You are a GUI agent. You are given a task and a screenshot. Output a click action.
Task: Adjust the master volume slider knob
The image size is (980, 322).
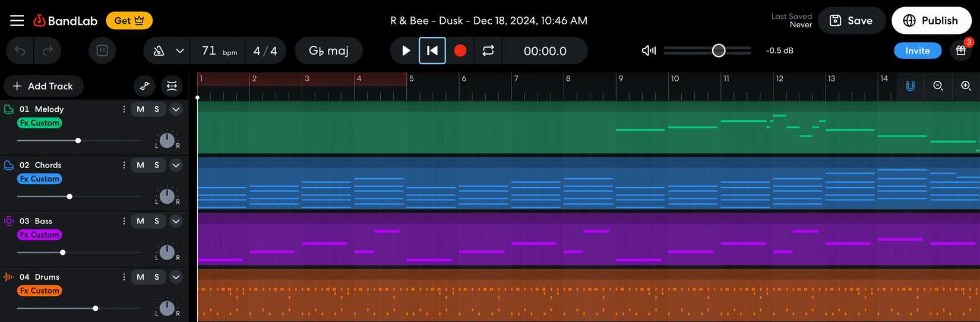pyautogui.click(x=719, y=50)
